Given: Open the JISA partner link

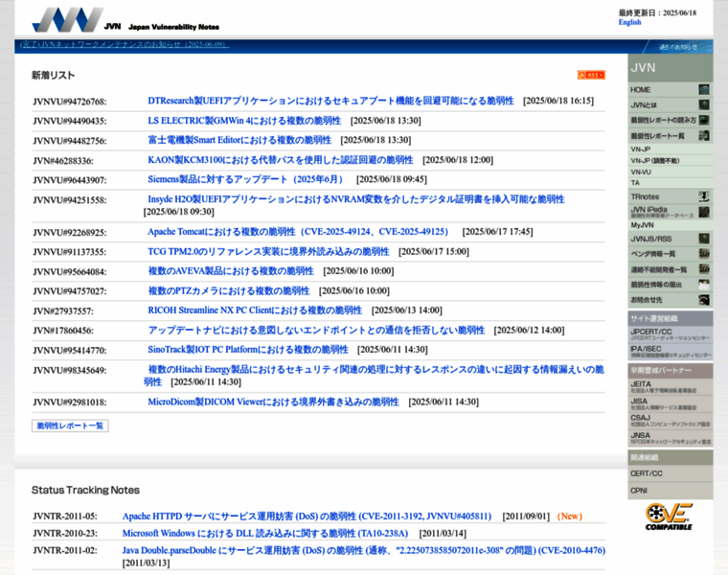Looking at the screenshot, I should (670, 403).
